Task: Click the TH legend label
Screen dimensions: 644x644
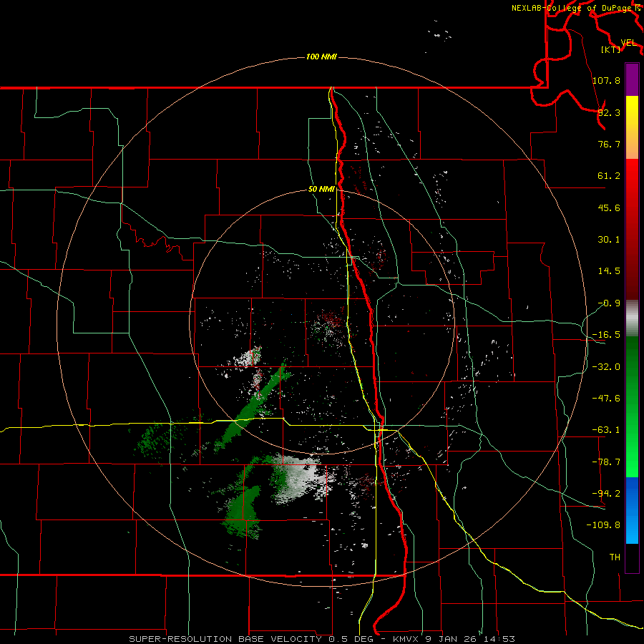Action: point(615,557)
